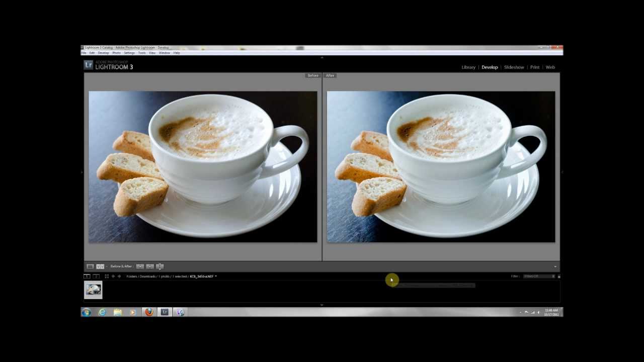Open the Tools menu
The width and height of the screenshot is (644, 362).
(142, 53)
